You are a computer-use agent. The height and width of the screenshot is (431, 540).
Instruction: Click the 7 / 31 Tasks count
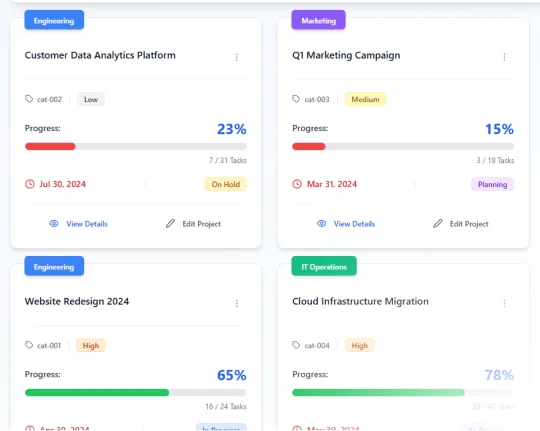pyautogui.click(x=228, y=160)
